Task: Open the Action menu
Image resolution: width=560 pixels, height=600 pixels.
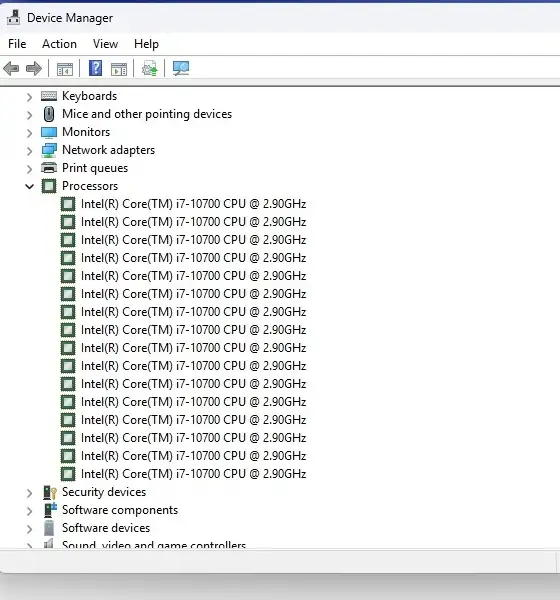Action: click(59, 44)
